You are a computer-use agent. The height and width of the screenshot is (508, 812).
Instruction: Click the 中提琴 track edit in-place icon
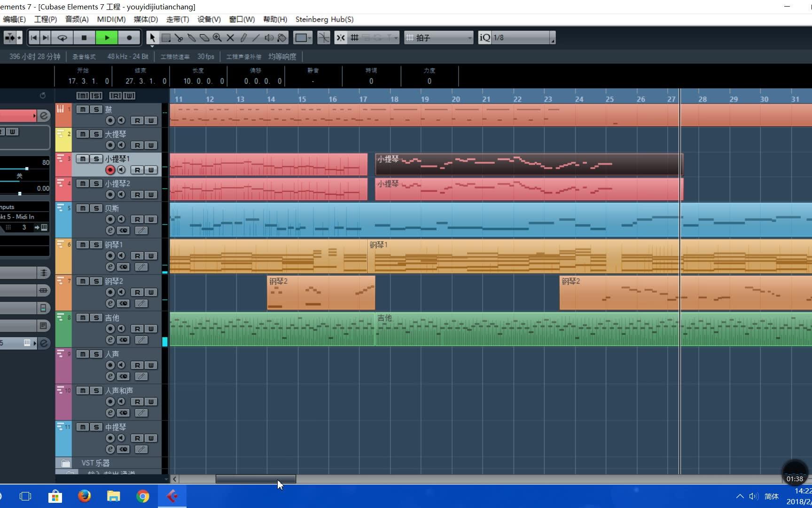click(x=141, y=450)
